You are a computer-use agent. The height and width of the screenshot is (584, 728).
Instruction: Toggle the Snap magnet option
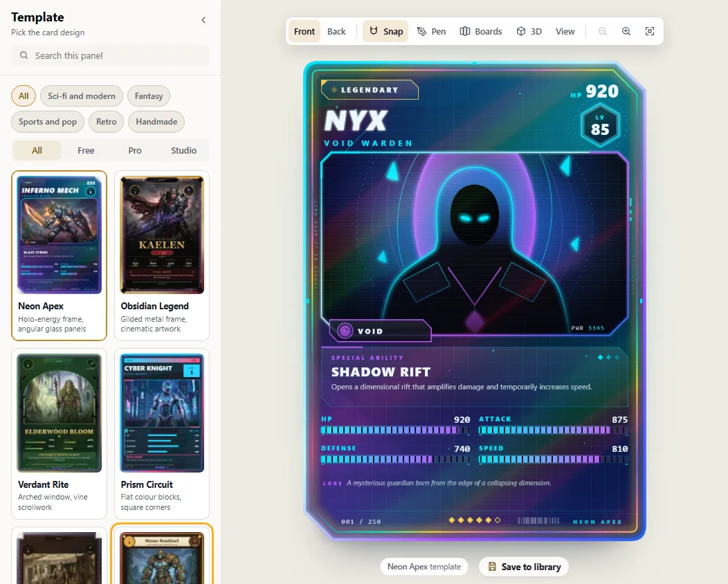tap(386, 31)
